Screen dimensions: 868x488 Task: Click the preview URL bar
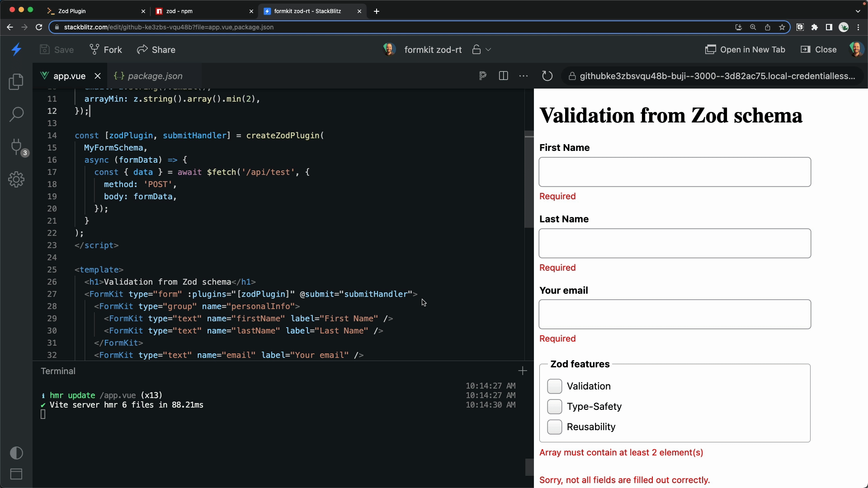(712, 76)
